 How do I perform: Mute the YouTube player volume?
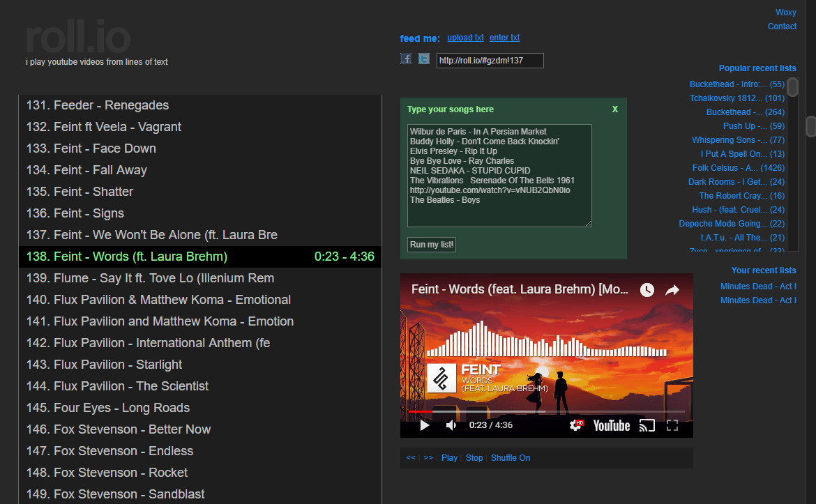[x=451, y=425]
